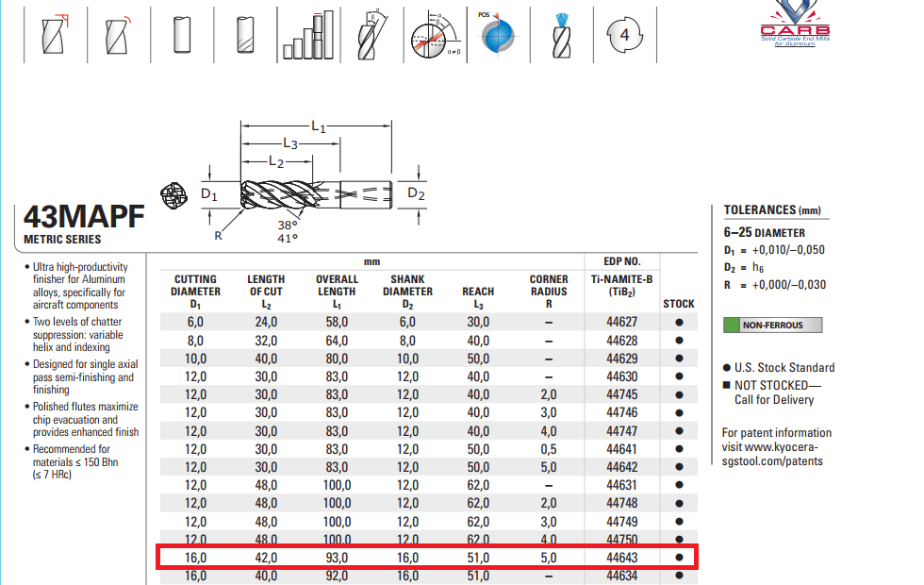Click EDP number 44643

pos(621,558)
